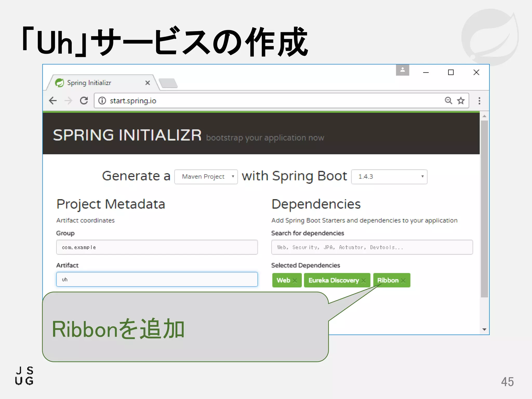Click the Project Metadata heading
Screen dimensions: 532x399
click(111, 204)
